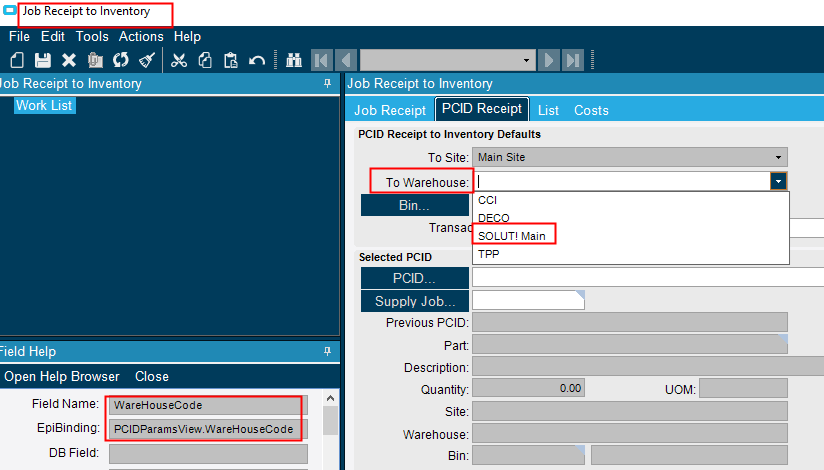This screenshot has height=470, width=824.
Task: Click the Delete X toolbar icon
Action: (69, 60)
